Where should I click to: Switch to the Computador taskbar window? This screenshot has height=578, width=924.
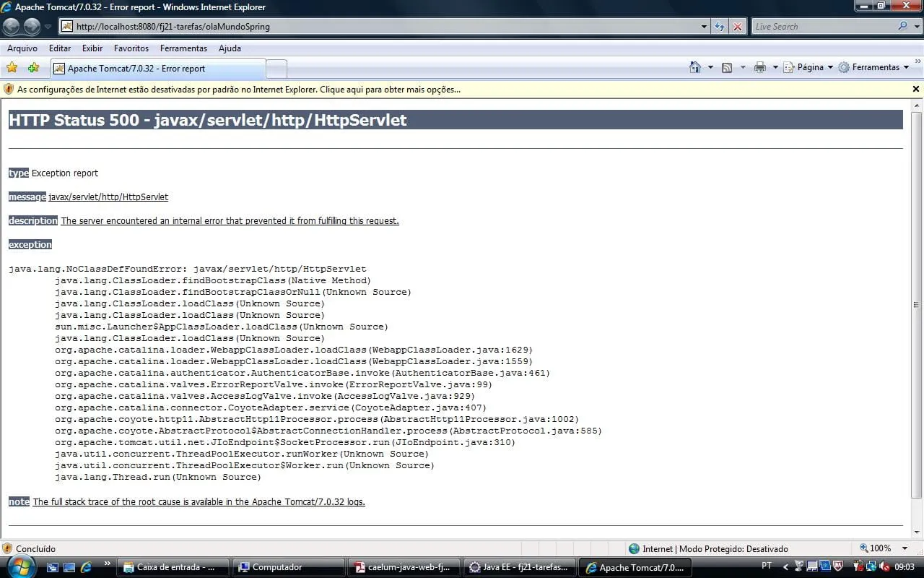(289, 567)
